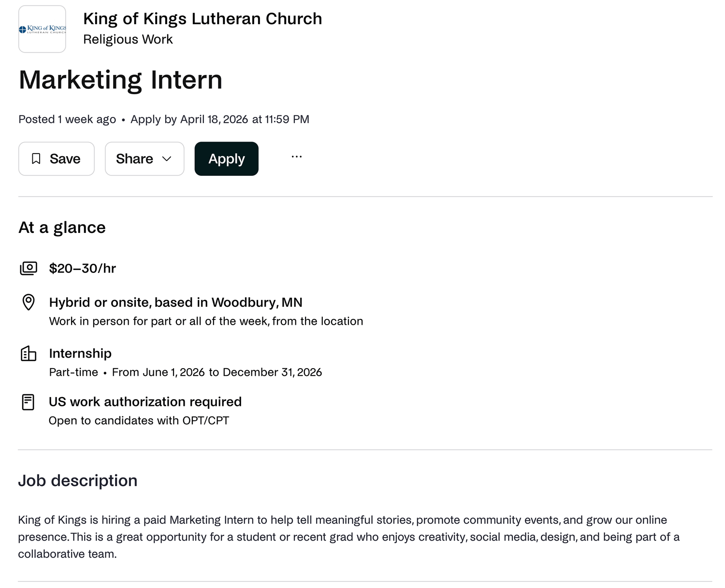The width and height of the screenshot is (725, 588).
Task: Open more actions with the three-dot menu
Action: click(296, 157)
